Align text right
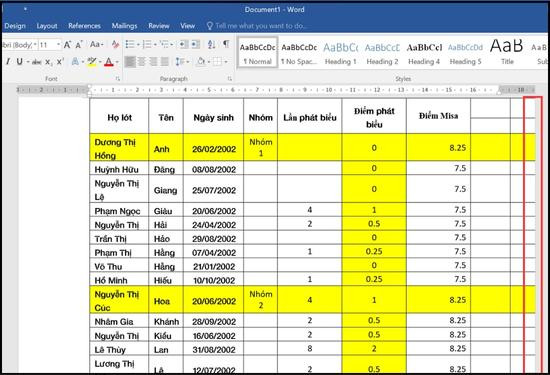550x375 pixels. click(x=153, y=62)
